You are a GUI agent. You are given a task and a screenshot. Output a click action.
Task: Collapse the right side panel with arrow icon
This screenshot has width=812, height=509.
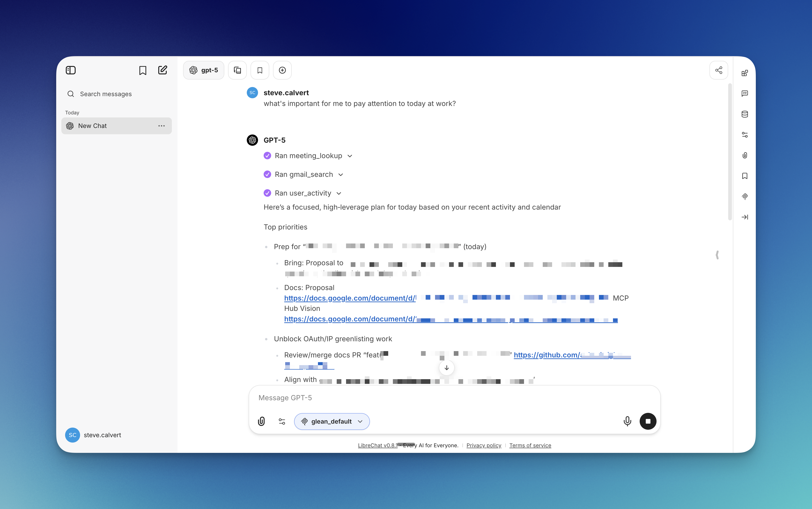coord(745,217)
